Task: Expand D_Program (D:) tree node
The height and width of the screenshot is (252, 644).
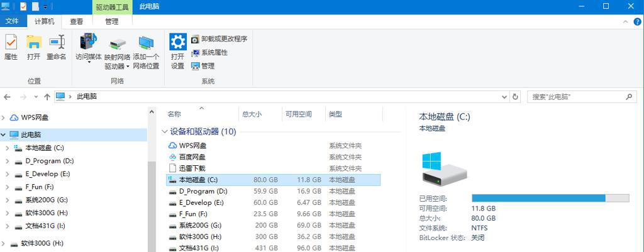Action: coord(8,162)
